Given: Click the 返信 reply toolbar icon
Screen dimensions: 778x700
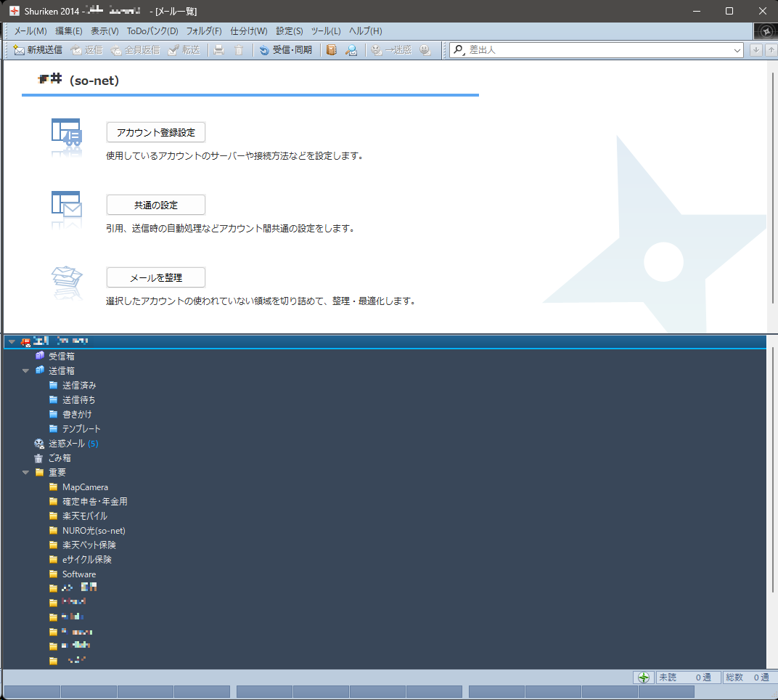Looking at the screenshot, I should pos(76,50).
